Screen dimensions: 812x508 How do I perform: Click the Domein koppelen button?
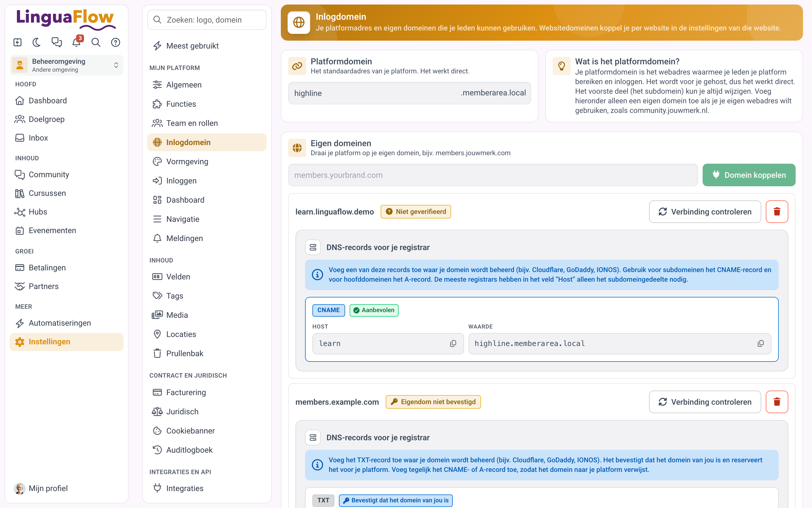[749, 175]
